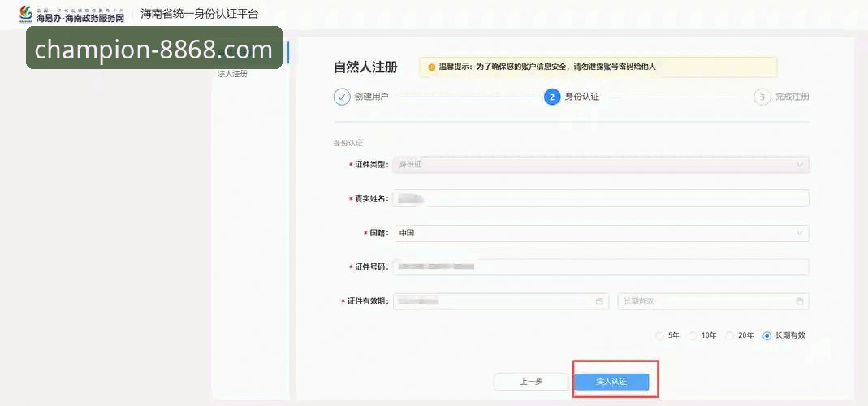This screenshot has height=406, width=868.
Task: Open the 证件类型 dropdown
Action: [601, 165]
